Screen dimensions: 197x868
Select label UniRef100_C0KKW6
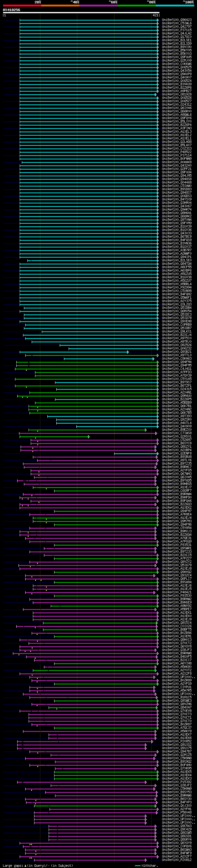pyautogui.click(x=177, y=64)
